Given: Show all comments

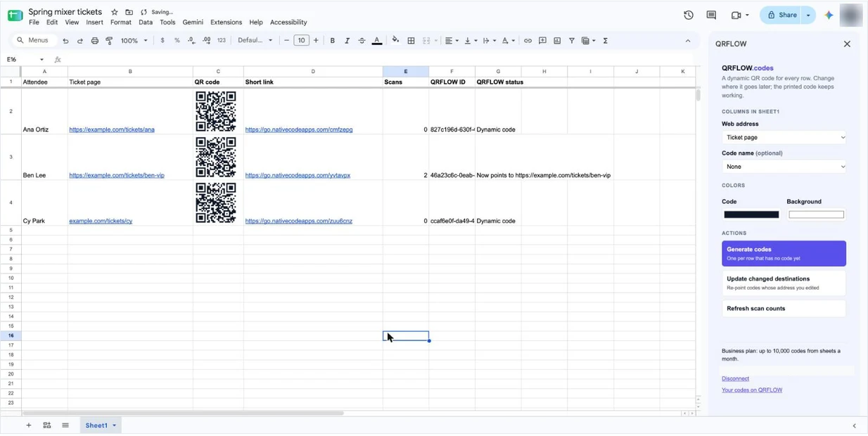Looking at the screenshot, I should pyautogui.click(x=711, y=15).
